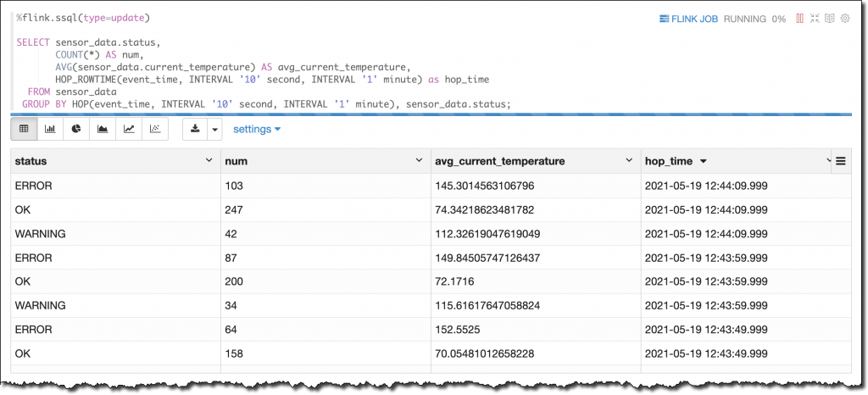This screenshot has height=395, width=868.
Task: Switch to bar chart view
Action: [x=50, y=129]
